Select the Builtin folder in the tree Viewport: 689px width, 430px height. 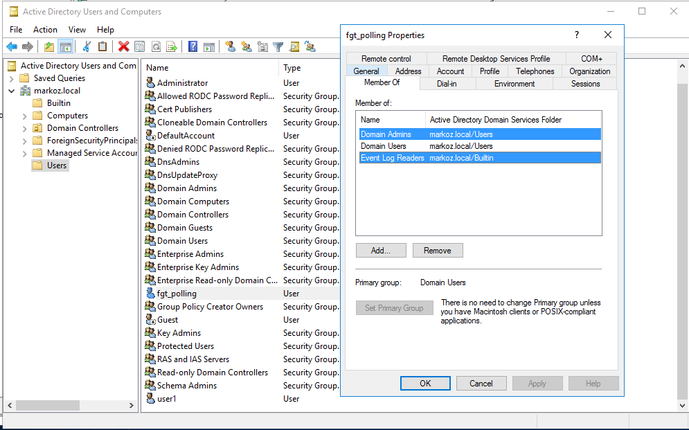58,103
